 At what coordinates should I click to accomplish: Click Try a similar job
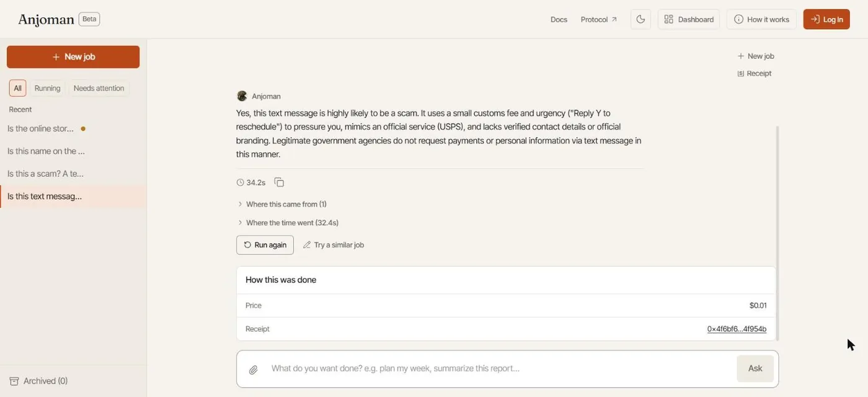point(333,245)
